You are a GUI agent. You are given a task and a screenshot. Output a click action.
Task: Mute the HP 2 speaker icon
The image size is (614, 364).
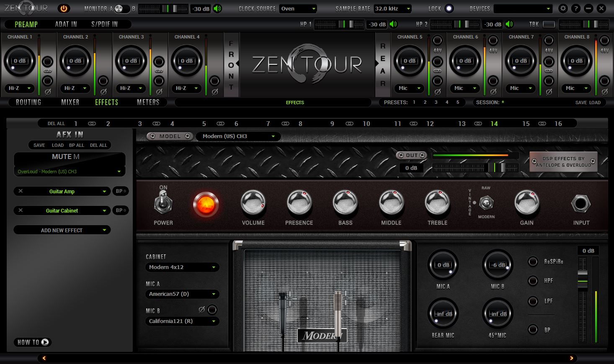pyautogui.click(x=509, y=24)
